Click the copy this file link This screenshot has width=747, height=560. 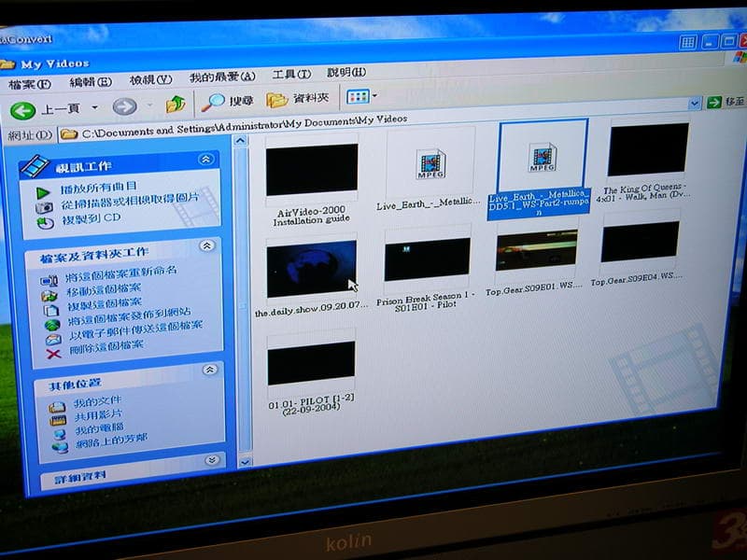tap(105, 304)
